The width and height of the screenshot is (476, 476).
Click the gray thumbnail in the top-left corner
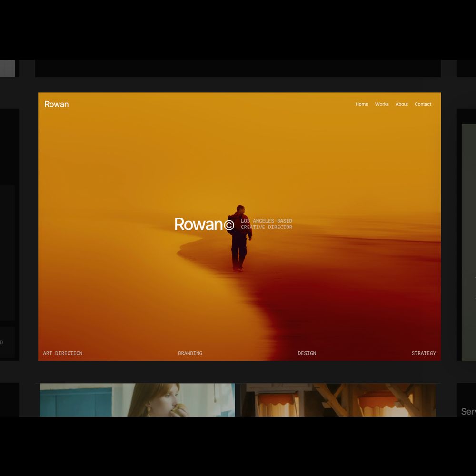click(7, 68)
